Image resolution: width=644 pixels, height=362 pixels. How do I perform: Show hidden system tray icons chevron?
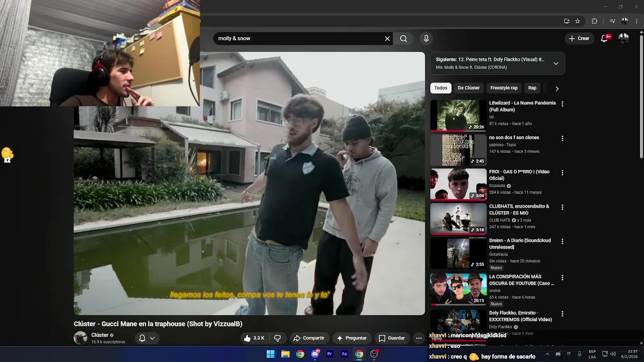547,354
